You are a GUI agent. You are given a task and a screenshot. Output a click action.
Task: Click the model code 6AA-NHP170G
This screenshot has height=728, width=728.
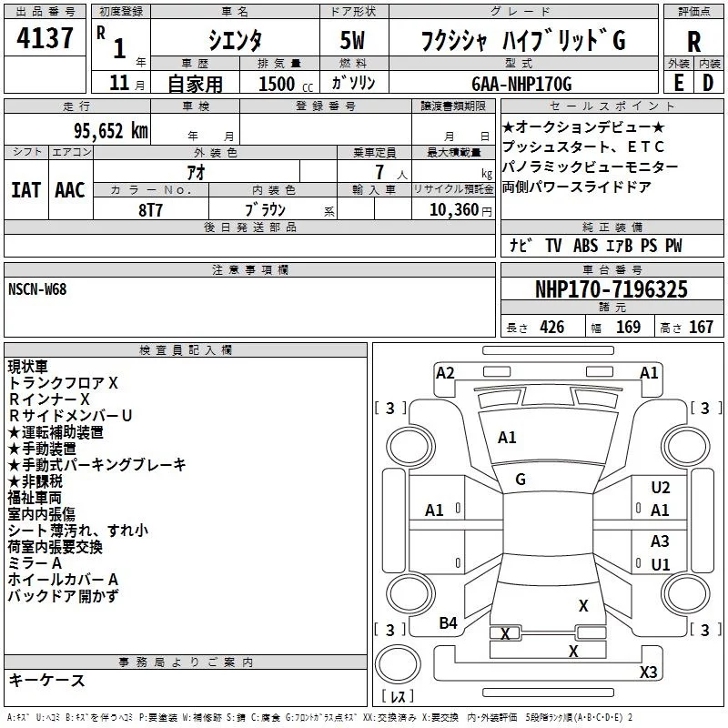[x=522, y=84]
